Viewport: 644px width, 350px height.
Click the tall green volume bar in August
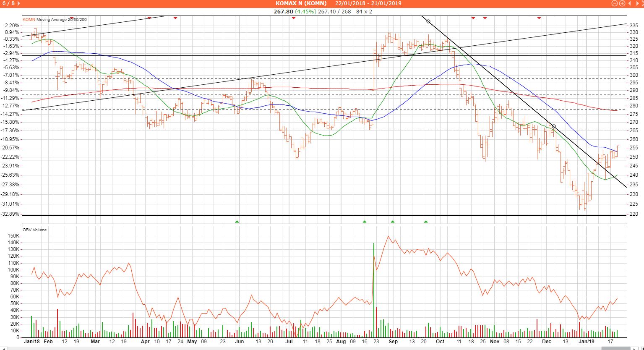coord(373,290)
